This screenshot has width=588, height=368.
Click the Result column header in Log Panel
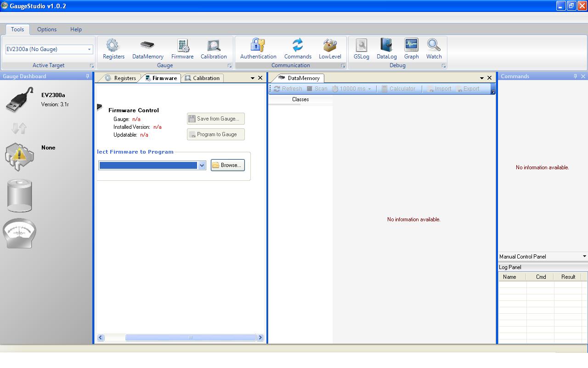[568, 277]
